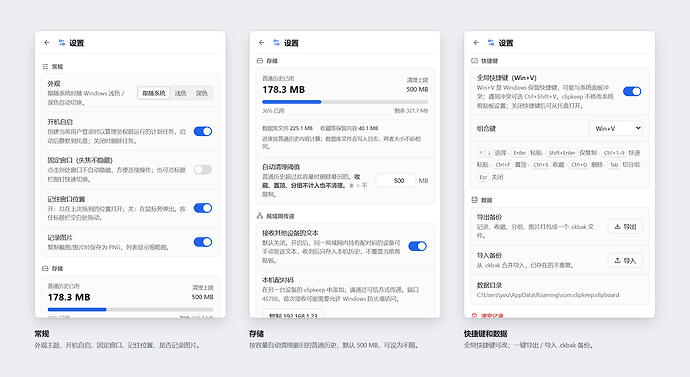Screen dimensions: 690x377
Task: Click bold 存储 caption below middle panel
Action: [x=257, y=334]
